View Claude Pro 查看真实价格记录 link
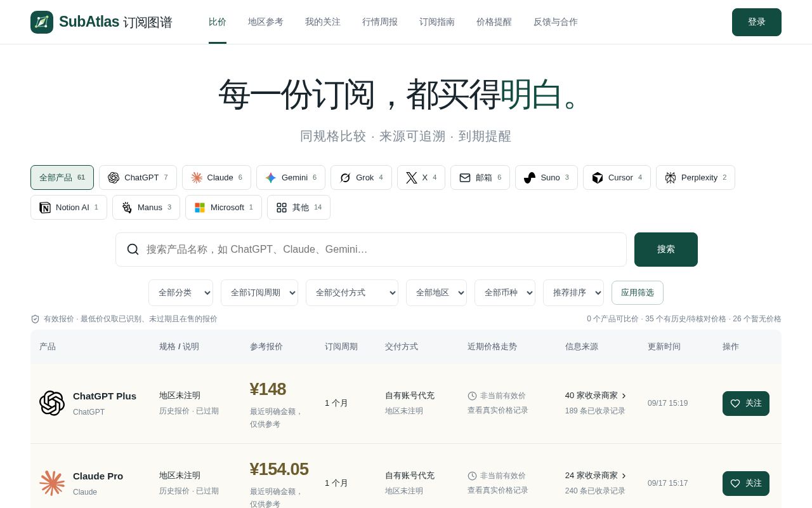The image size is (812, 508). click(498, 490)
